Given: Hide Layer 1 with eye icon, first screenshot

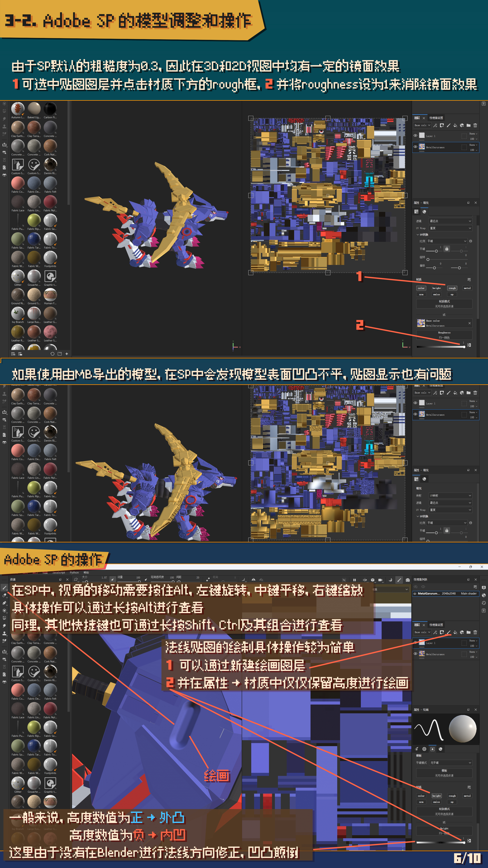Looking at the screenshot, I should [415, 135].
